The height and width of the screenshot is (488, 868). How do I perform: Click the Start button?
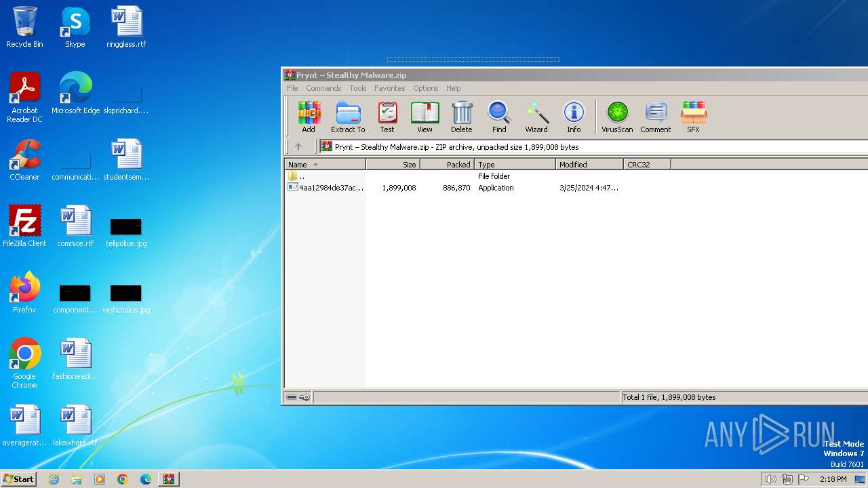click(18, 479)
